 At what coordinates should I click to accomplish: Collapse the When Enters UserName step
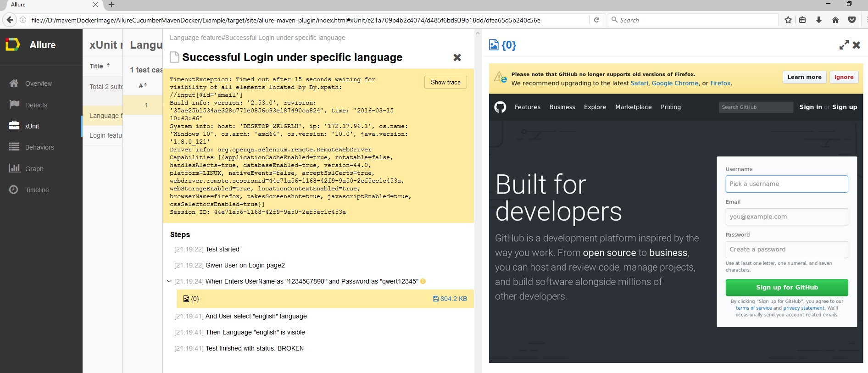pyautogui.click(x=169, y=281)
